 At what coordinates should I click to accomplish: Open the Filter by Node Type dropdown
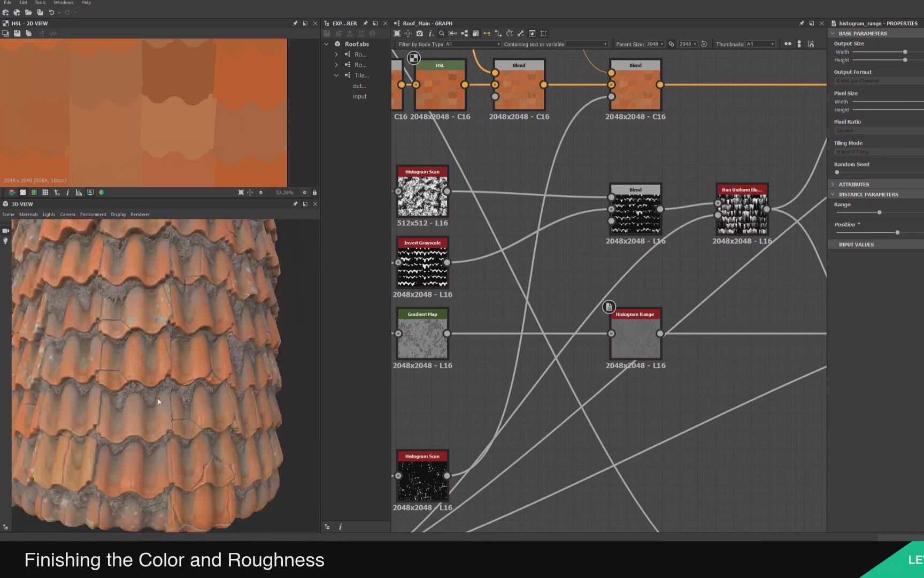pyautogui.click(x=473, y=44)
